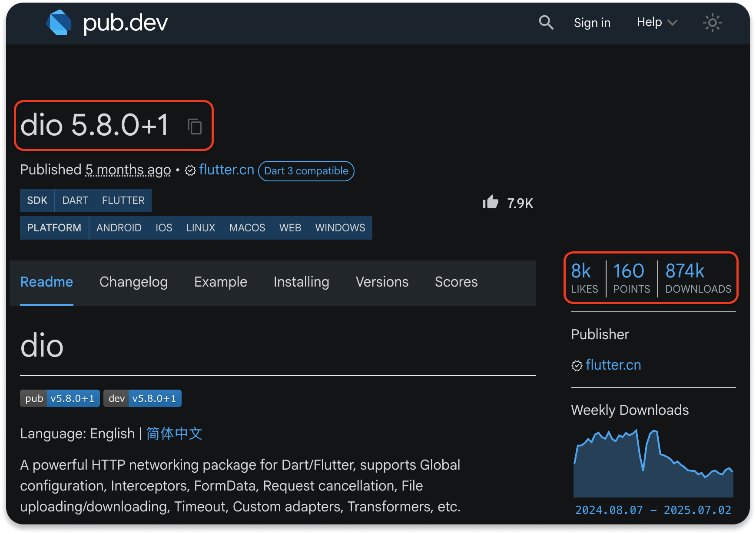Click the FLUTTER SDK tag
The height and width of the screenshot is (534, 756).
click(x=123, y=200)
